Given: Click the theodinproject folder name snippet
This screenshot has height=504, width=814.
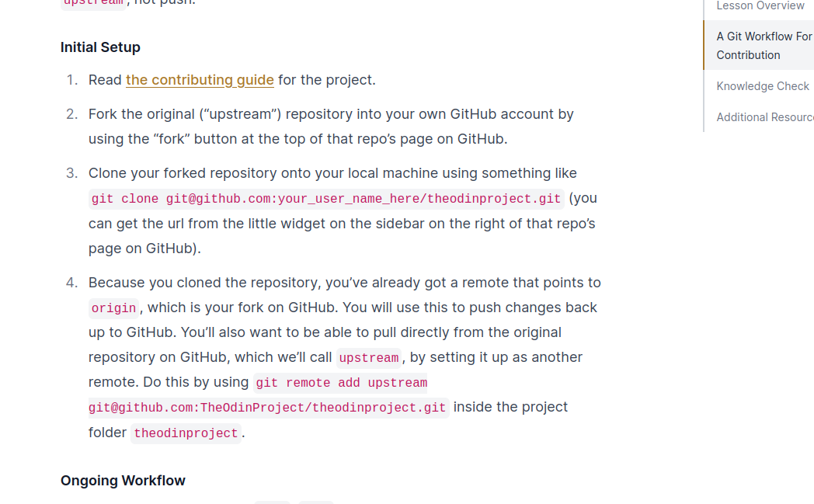Looking at the screenshot, I should (186, 433).
